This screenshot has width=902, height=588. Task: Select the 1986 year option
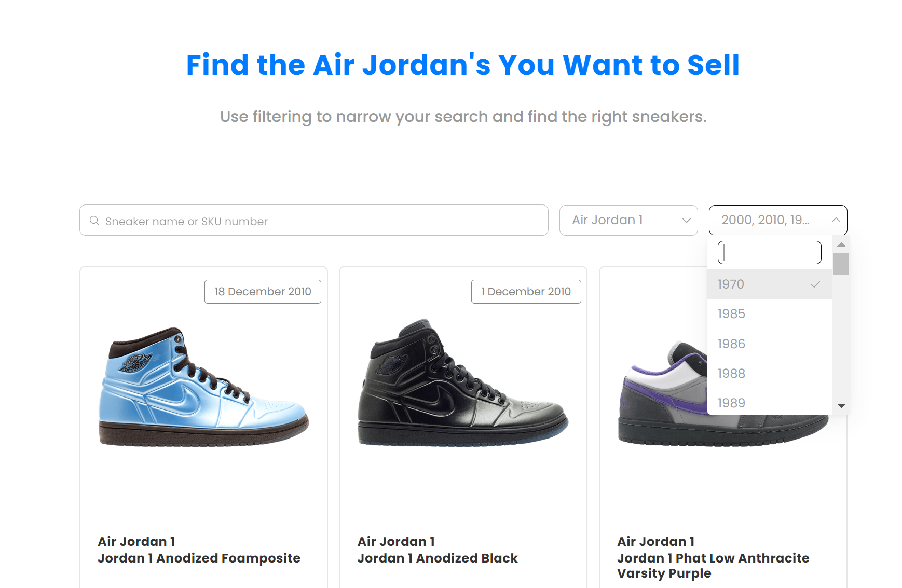(x=770, y=344)
